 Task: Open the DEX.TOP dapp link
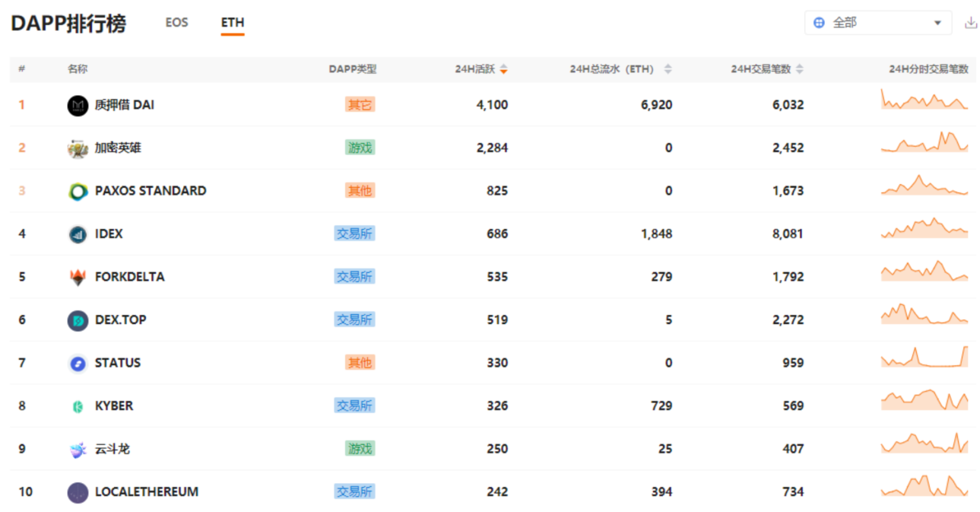click(121, 320)
